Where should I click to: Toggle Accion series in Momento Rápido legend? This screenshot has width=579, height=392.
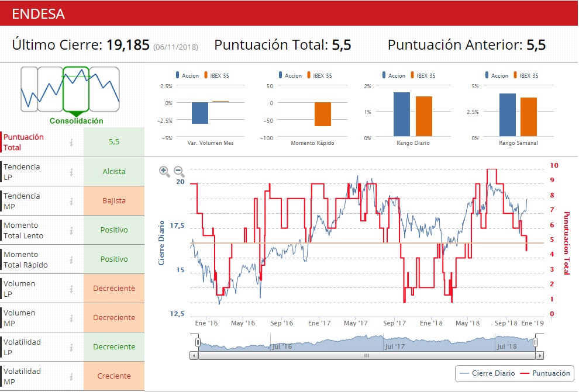point(291,75)
